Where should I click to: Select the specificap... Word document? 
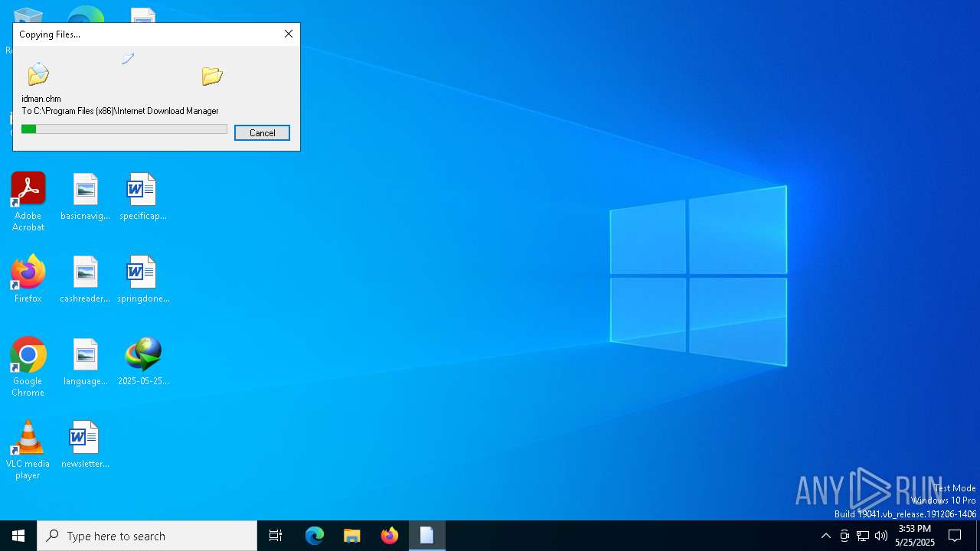pyautogui.click(x=142, y=197)
